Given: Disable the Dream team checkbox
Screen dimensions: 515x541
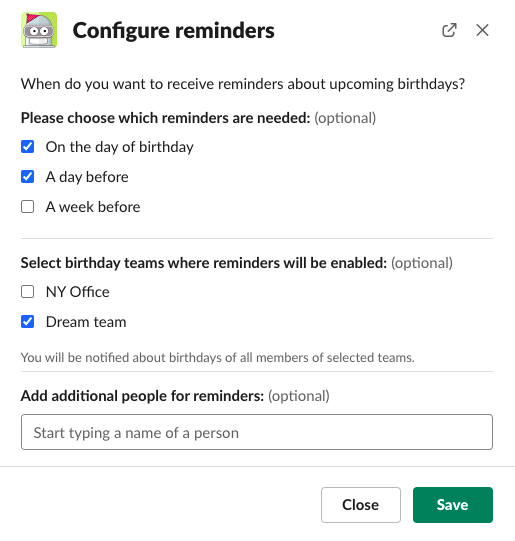Looking at the screenshot, I should (x=28, y=322).
